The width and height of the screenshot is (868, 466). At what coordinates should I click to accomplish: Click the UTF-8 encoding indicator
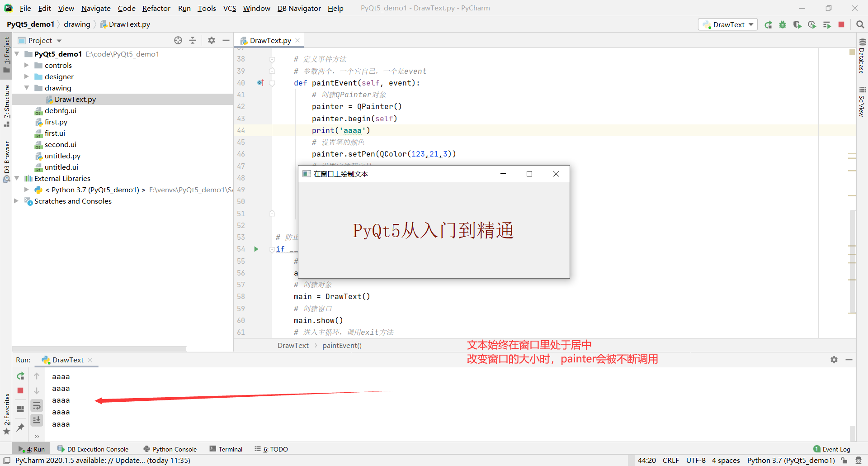click(x=696, y=460)
